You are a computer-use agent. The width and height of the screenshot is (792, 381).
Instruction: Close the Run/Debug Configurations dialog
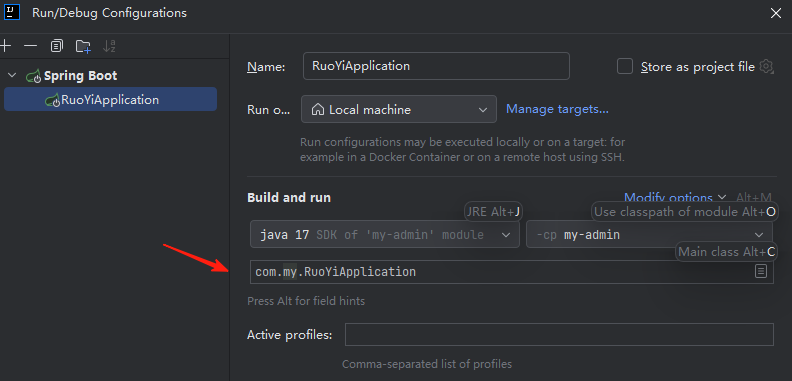775,13
